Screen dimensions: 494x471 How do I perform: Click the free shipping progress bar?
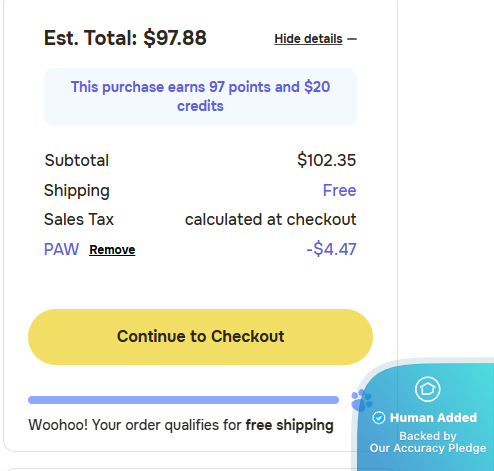click(x=183, y=400)
